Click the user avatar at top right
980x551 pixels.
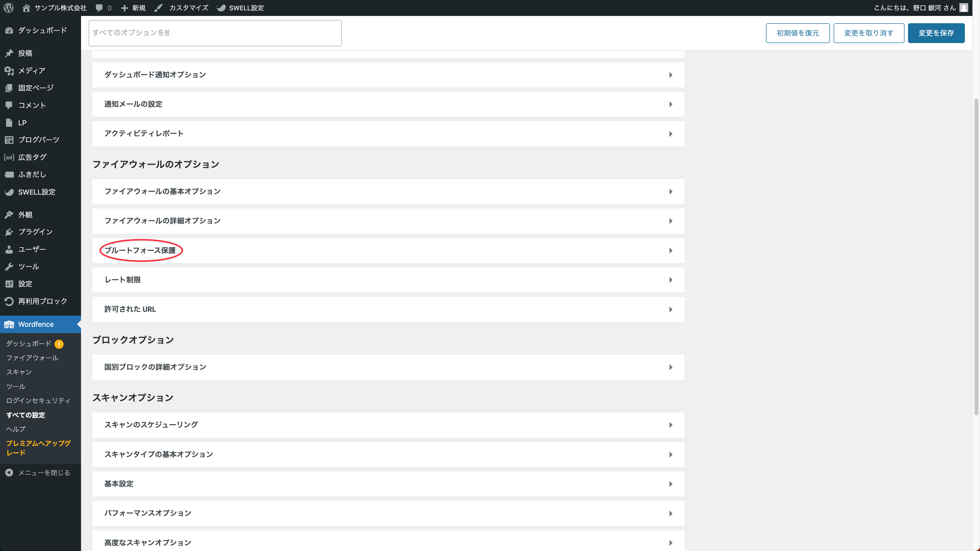[963, 8]
